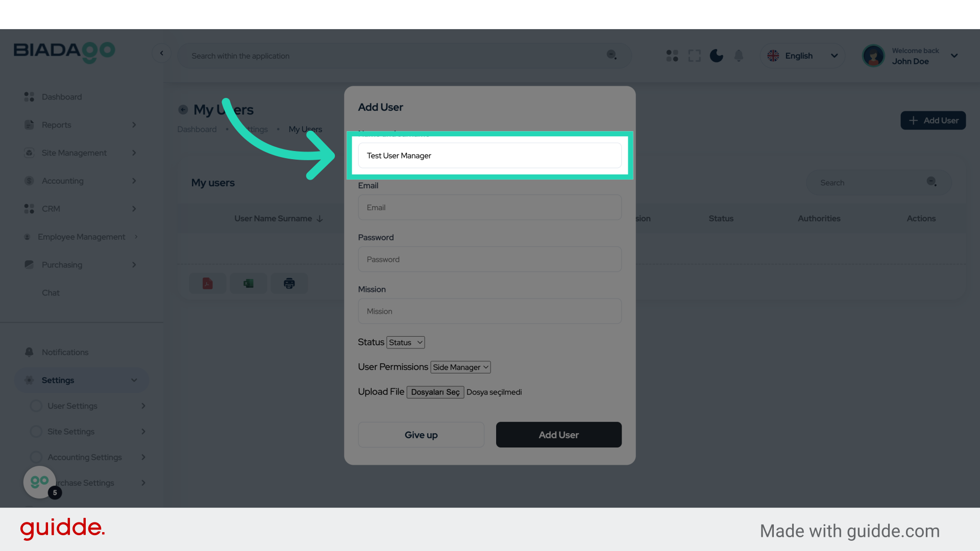
Task: Navigate to Dashboard in the sidebar
Action: [x=62, y=96]
